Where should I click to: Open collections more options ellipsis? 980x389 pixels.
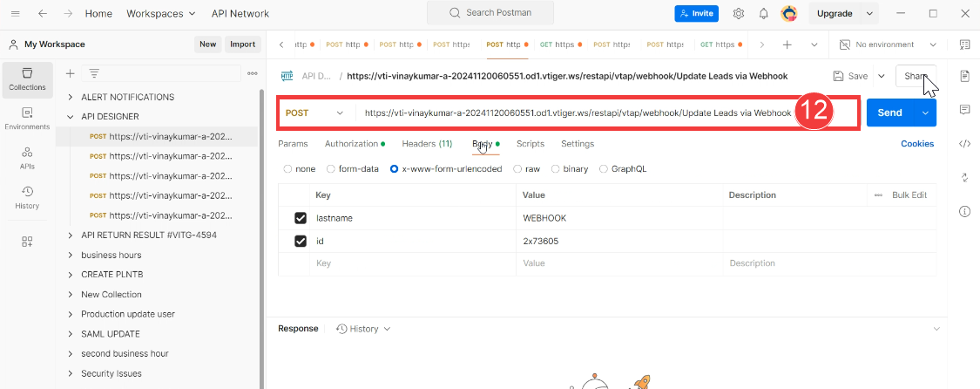click(x=252, y=73)
